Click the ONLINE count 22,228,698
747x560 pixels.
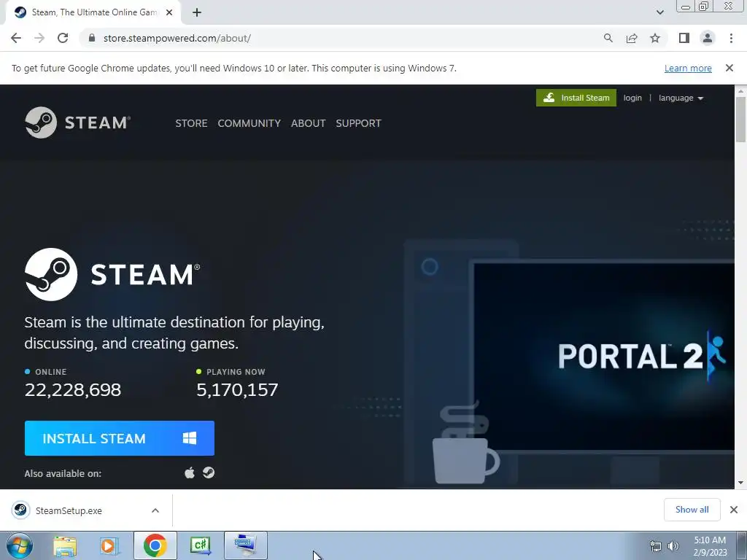(x=73, y=390)
